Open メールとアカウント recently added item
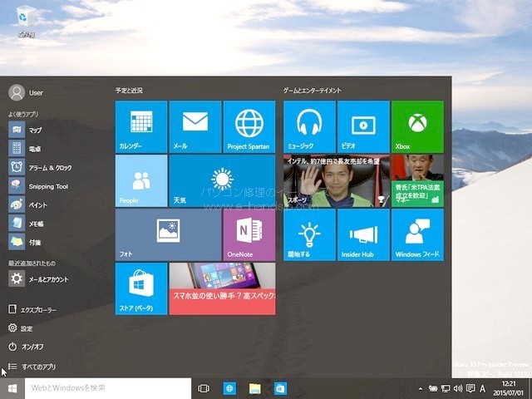The height and width of the screenshot is (399, 532). [x=39, y=279]
